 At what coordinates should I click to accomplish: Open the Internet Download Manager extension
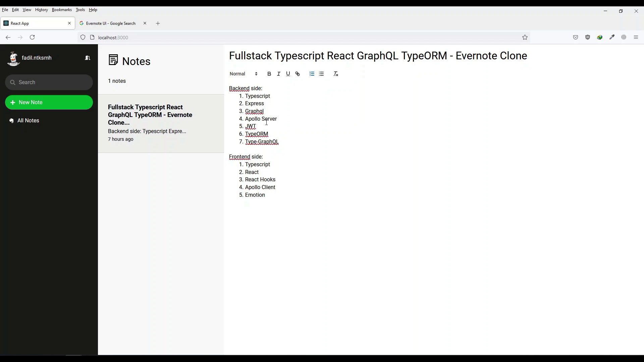click(600, 37)
